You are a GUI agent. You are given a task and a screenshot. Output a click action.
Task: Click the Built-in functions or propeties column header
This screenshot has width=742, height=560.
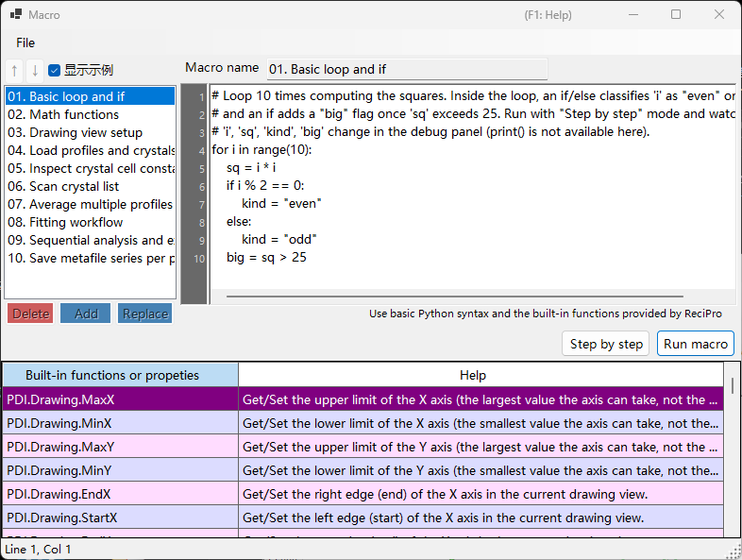pos(121,375)
